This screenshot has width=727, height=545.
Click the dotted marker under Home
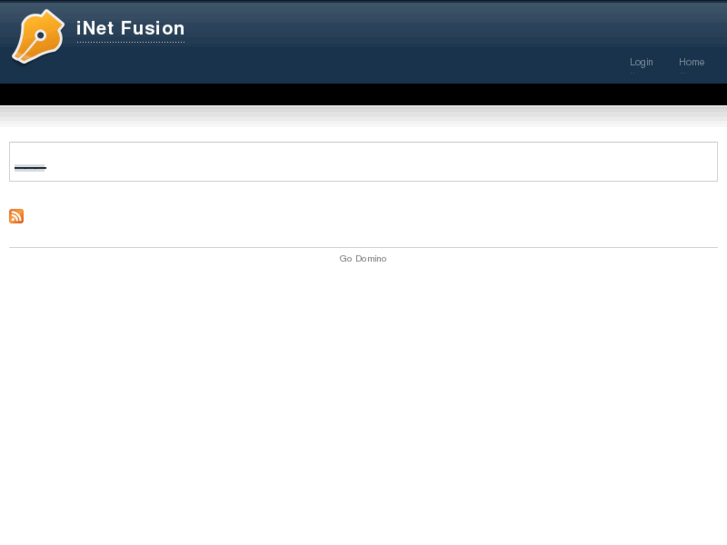click(682, 73)
